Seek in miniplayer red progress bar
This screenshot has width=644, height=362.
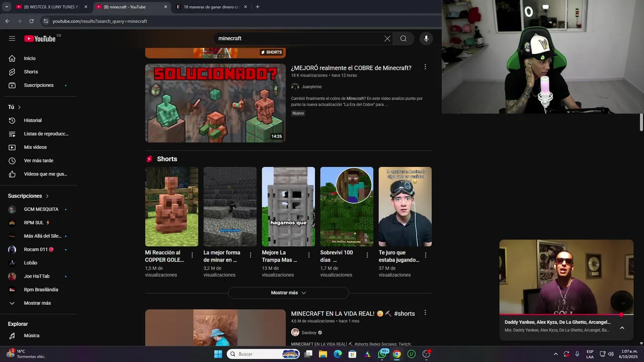pyautogui.click(x=566, y=314)
